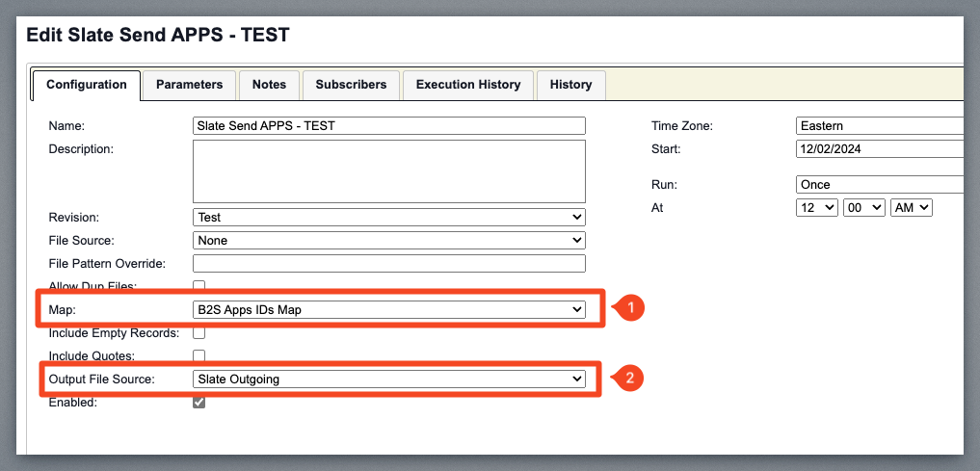The width and height of the screenshot is (980, 471).
Task: Check the Include Quotes checkbox
Action: pyautogui.click(x=199, y=356)
